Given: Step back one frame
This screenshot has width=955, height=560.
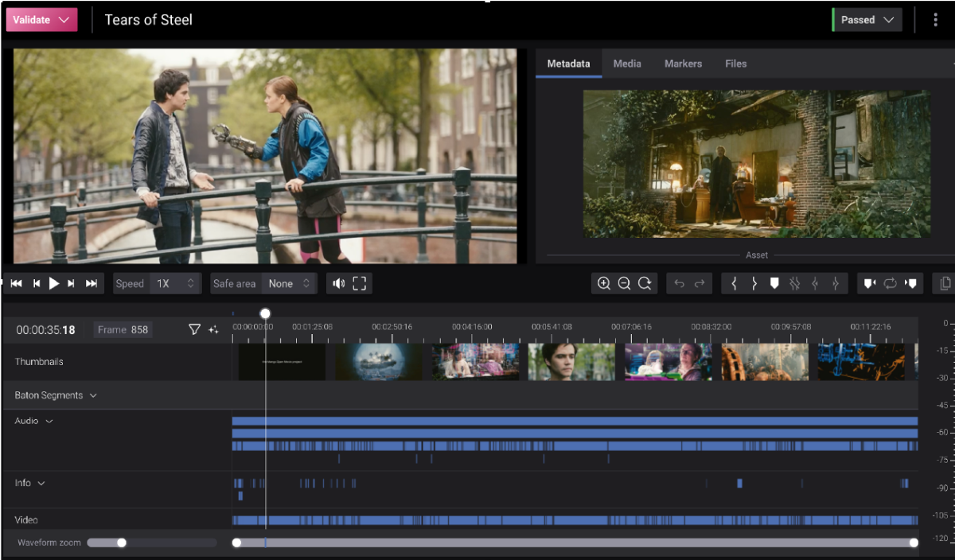Looking at the screenshot, I should 36,284.
